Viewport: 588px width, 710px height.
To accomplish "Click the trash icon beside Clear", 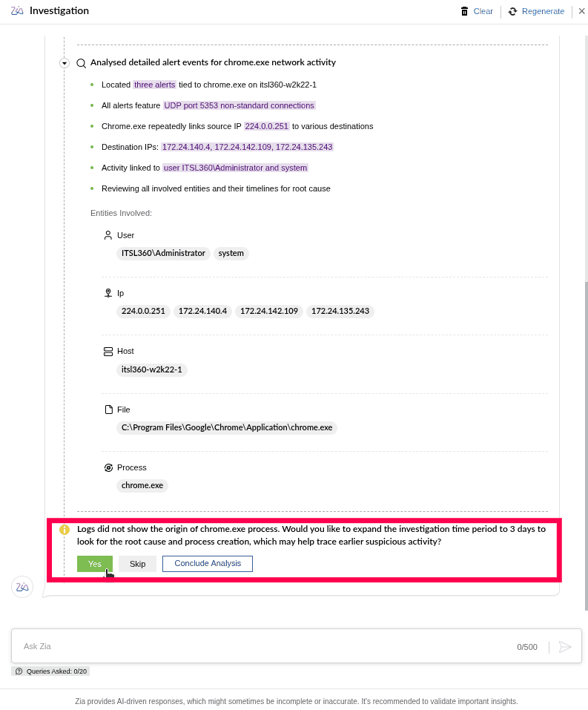I will [464, 11].
